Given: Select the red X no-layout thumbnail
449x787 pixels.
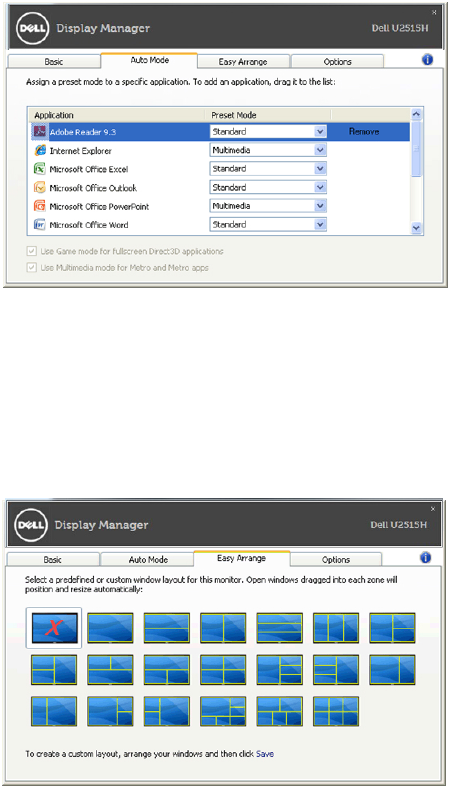Looking at the screenshot, I should pyautogui.click(x=54, y=628).
